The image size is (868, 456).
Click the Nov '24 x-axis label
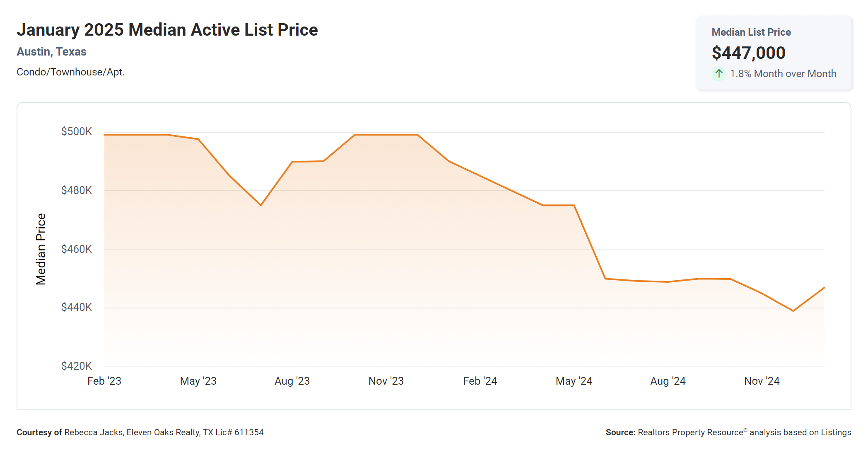click(762, 381)
